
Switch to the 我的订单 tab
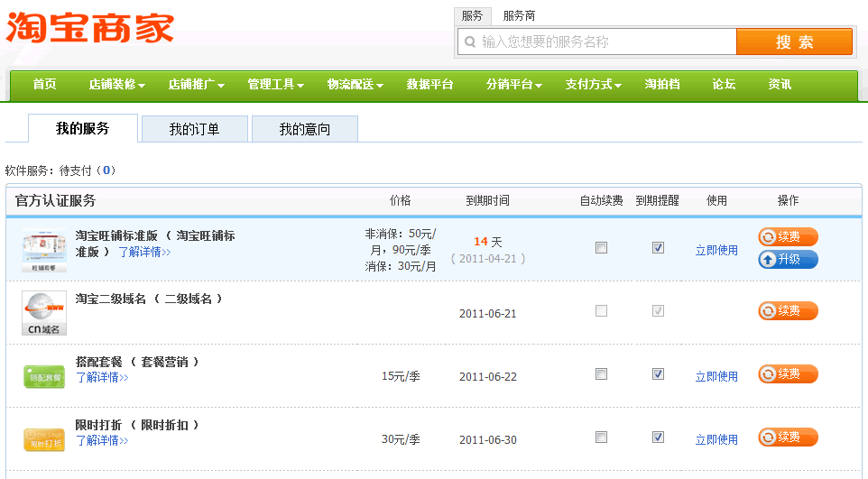[x=194, y=129]
